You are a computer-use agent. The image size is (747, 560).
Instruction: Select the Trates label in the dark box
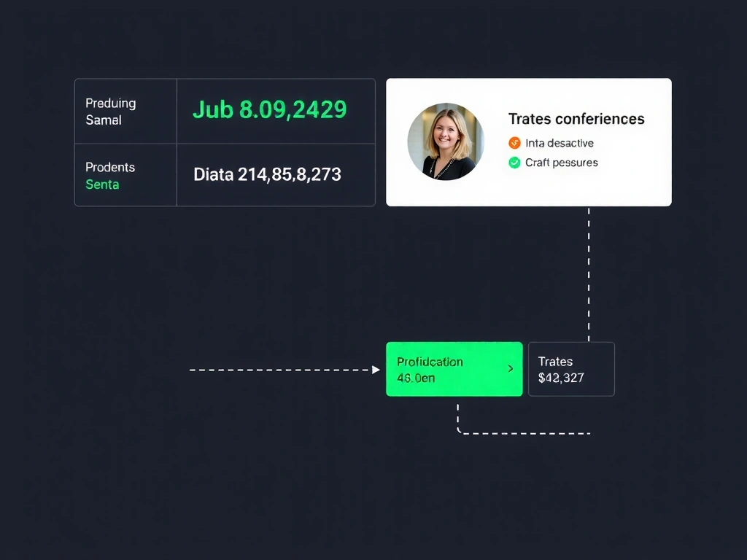[x=555, y=362]
